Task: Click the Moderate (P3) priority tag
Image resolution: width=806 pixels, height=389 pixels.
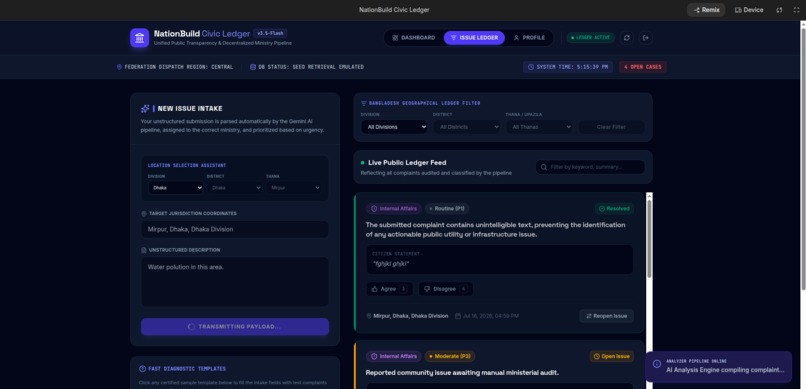Action: click(450, 356)
